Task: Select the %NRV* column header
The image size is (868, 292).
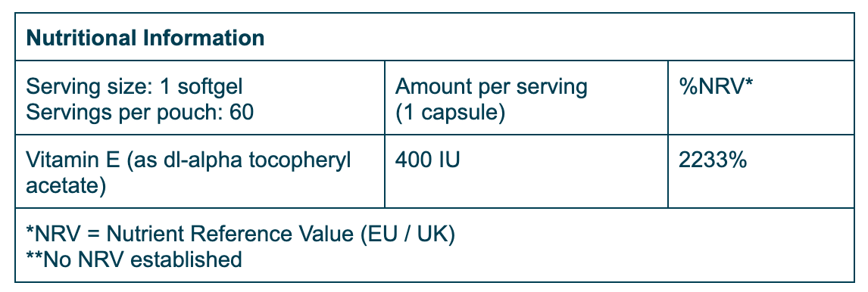Action: pos(717,87)
